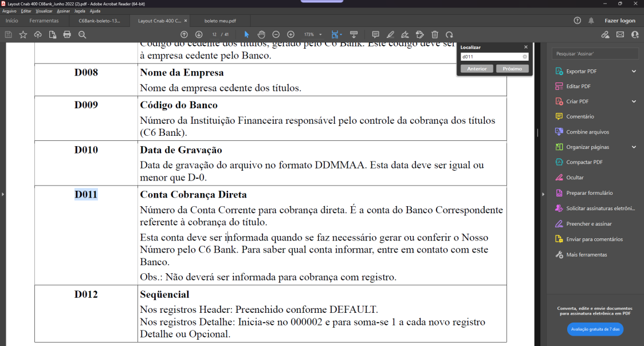The width and height of the screenshot is (644, 346).
Task: Open Ocultar redaction tool
Action: pyautogui.click(x=575, y=178)
